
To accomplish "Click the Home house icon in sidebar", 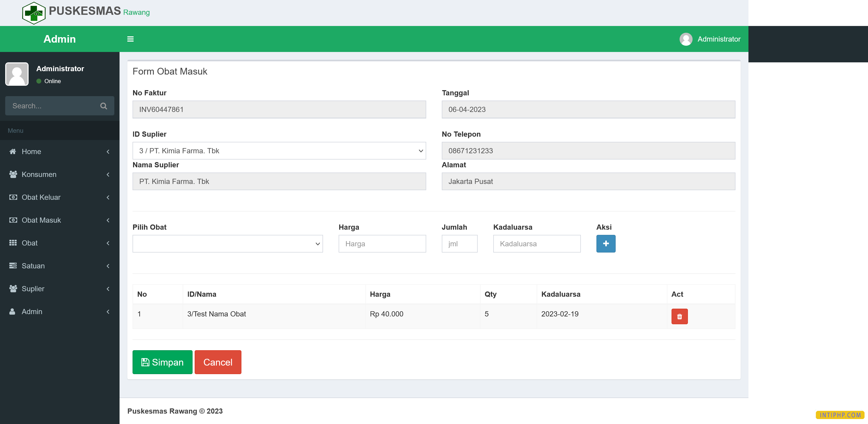I will tap(13, 151).
